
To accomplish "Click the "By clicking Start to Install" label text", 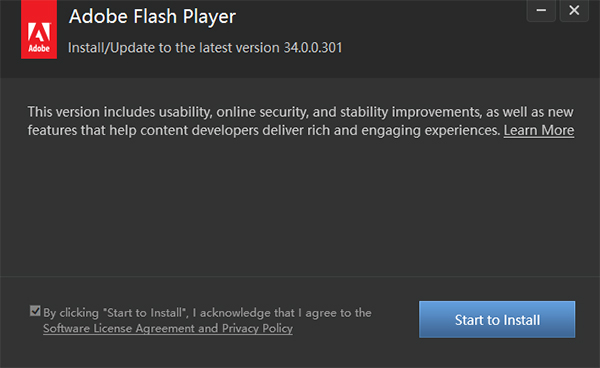I will (116, 313).
